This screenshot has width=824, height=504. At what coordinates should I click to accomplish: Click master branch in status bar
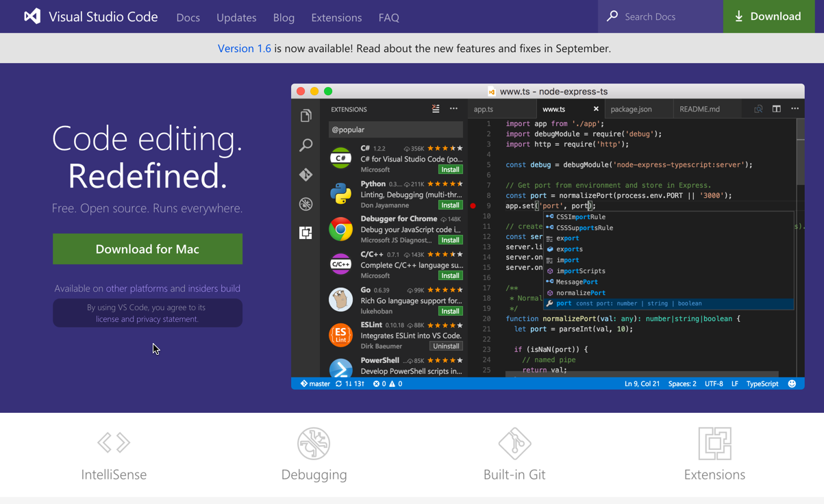tap(315, 383)
